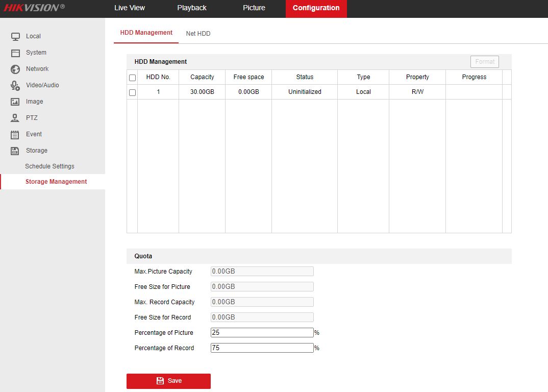Open Schedule Settings under Storage

(x=49, y=166)
